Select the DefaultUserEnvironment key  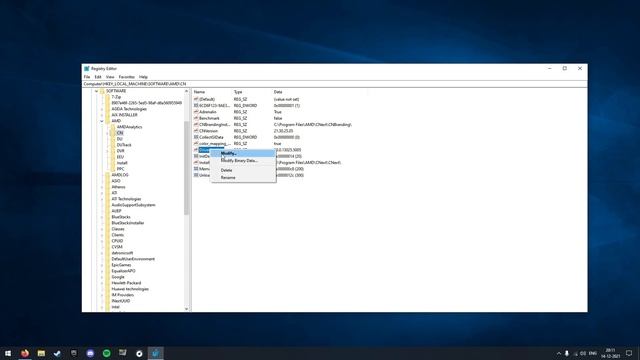pos(133,259)
